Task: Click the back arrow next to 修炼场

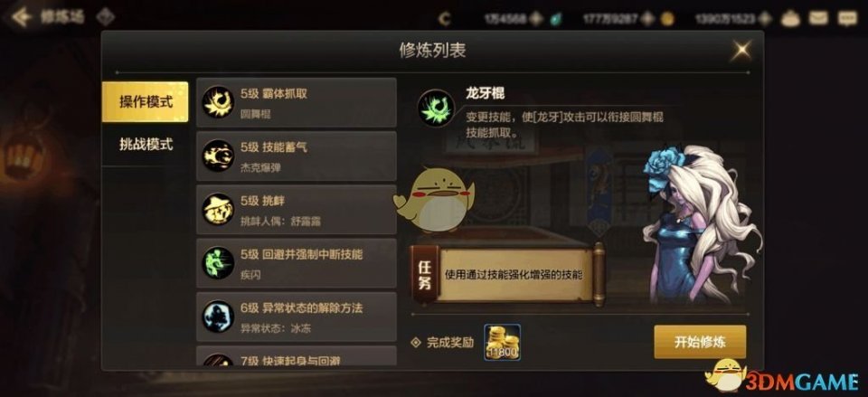Action: coord(22,17)
